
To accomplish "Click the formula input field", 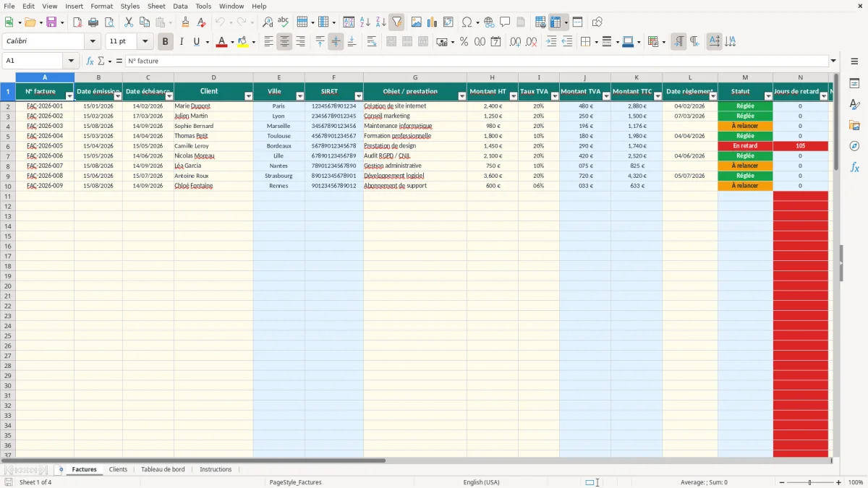I will tap(476, 61).
